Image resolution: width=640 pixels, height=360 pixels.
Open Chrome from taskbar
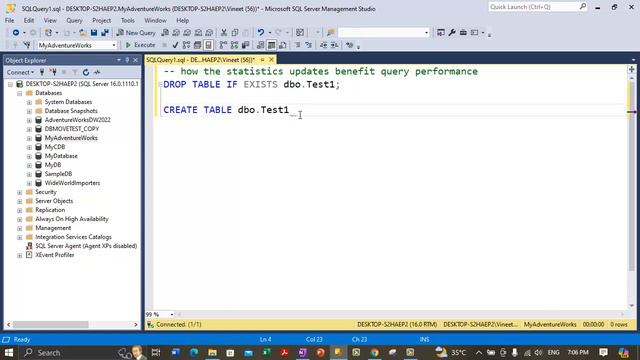(x=374, y=352)
